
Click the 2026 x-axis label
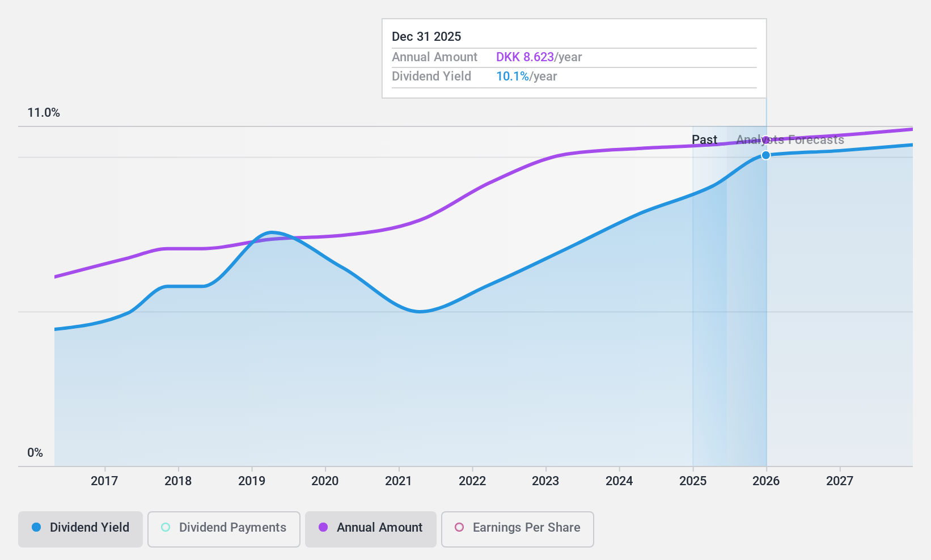766,481
